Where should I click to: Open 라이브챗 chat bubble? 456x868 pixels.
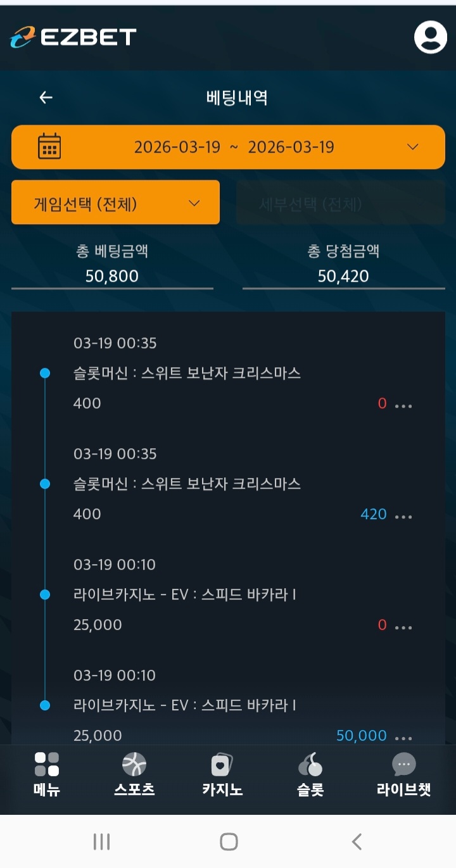tap(403, 764)
